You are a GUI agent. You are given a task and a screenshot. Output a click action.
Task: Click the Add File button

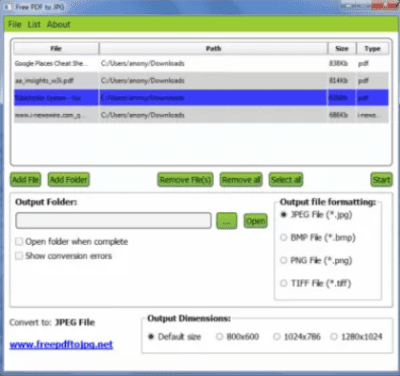point(25,180)
